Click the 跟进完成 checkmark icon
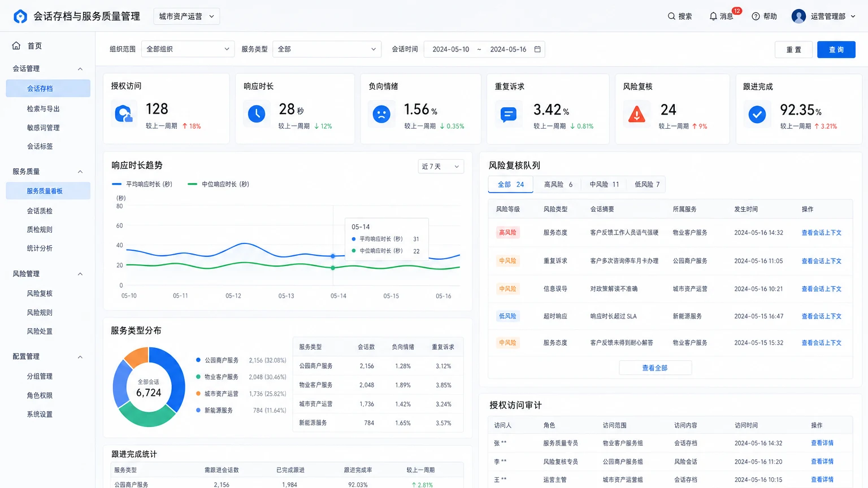The image size is (868, 488). (757, 115)
